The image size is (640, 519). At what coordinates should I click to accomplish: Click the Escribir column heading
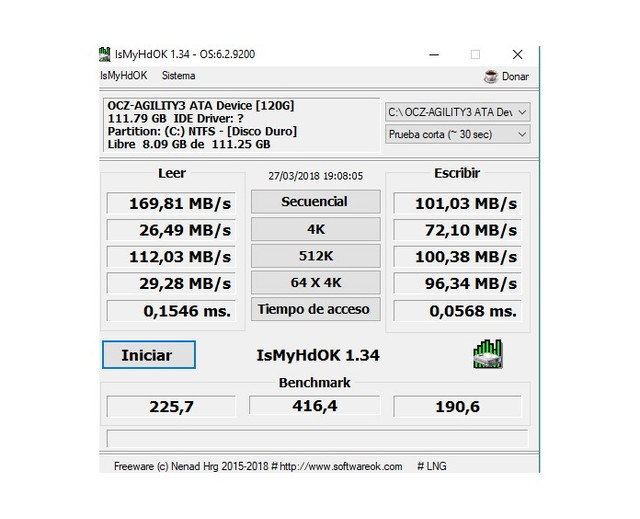click(x=457, y=173)
